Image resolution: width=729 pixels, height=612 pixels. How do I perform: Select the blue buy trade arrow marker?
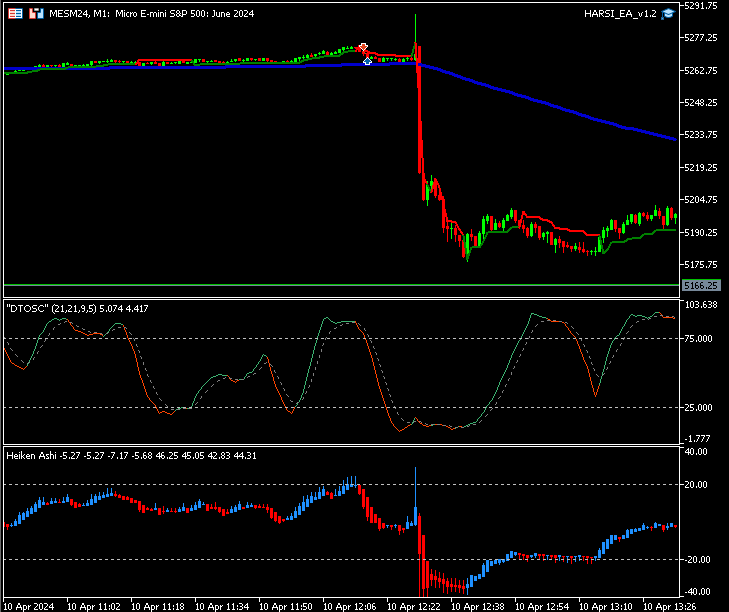tap(367, 61)
